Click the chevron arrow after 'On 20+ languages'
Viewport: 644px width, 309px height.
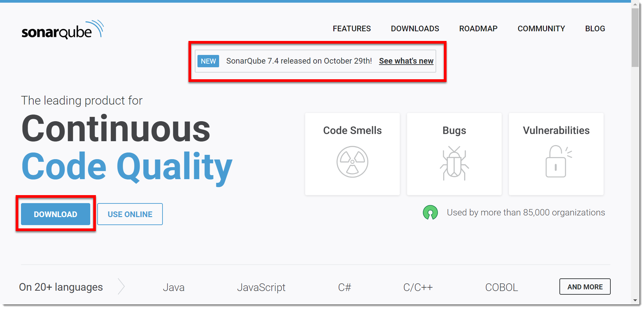[x=121, y=287]
